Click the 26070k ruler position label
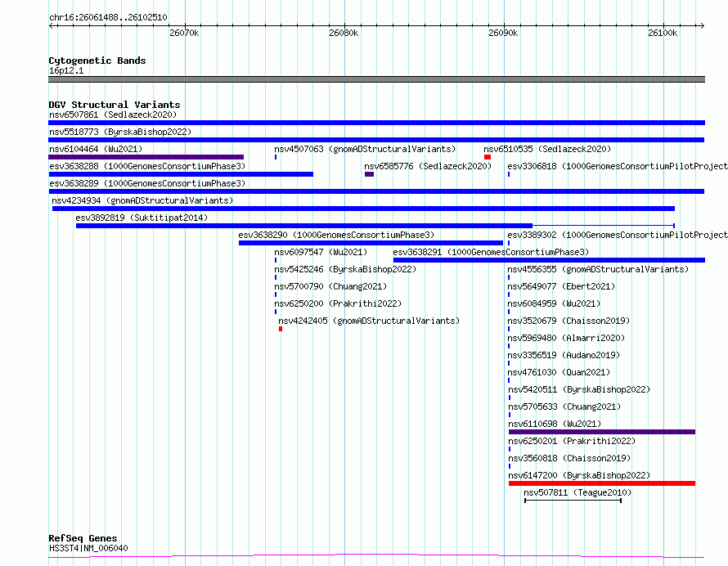This screenshot has height=566, width=728. 184,33
